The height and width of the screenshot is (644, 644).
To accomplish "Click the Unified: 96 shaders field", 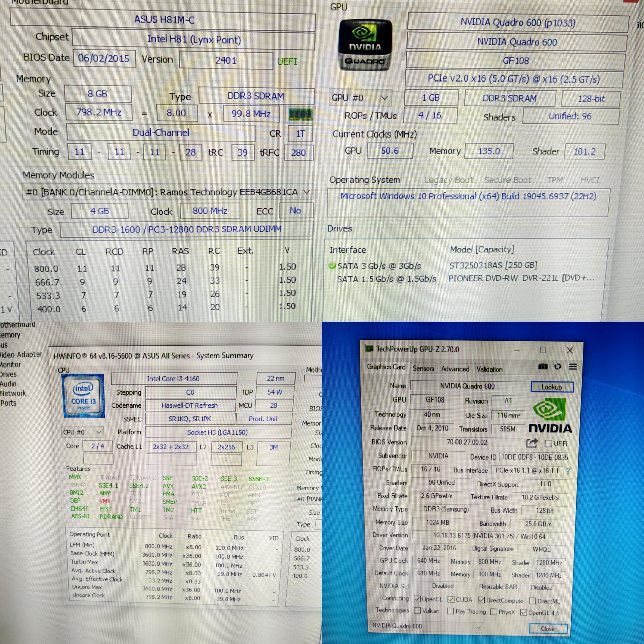I will 570,116.
